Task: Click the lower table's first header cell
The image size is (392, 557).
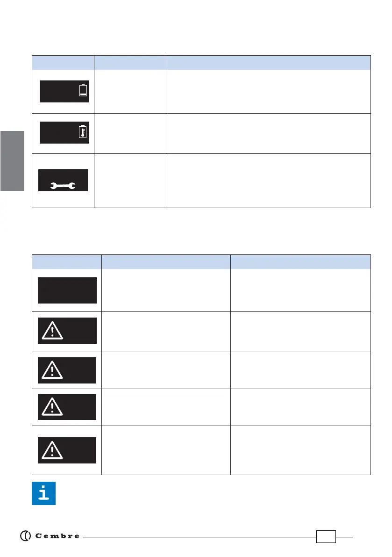Action: click(x=66, y=261)
